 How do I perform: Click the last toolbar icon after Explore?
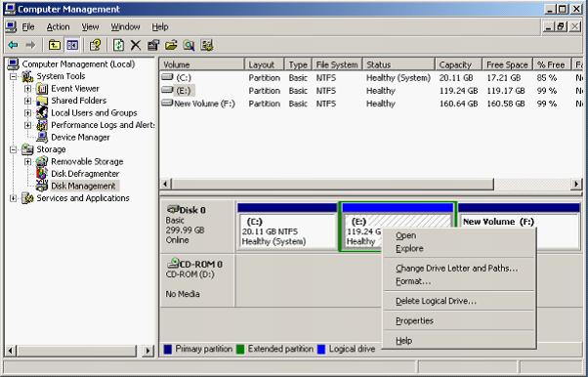pyautogui.click(x=207, y=45)
